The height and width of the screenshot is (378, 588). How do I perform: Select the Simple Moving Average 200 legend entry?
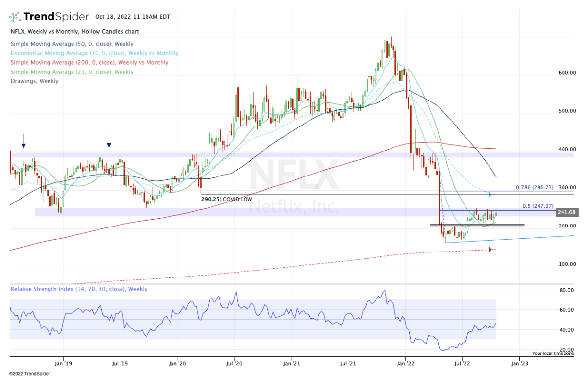click(x=89, y=63)
